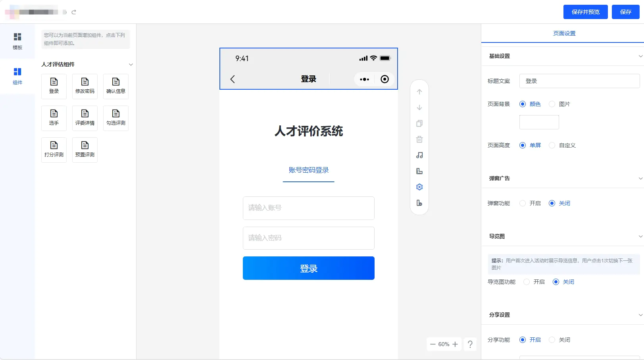
Task: Collapse the 基础设置 section
Action: pos(640,56)
